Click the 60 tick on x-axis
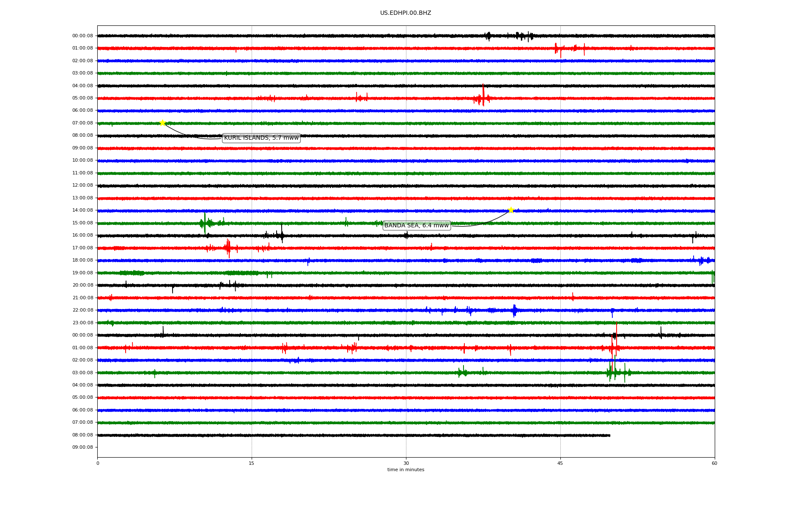 click(714, 464)
